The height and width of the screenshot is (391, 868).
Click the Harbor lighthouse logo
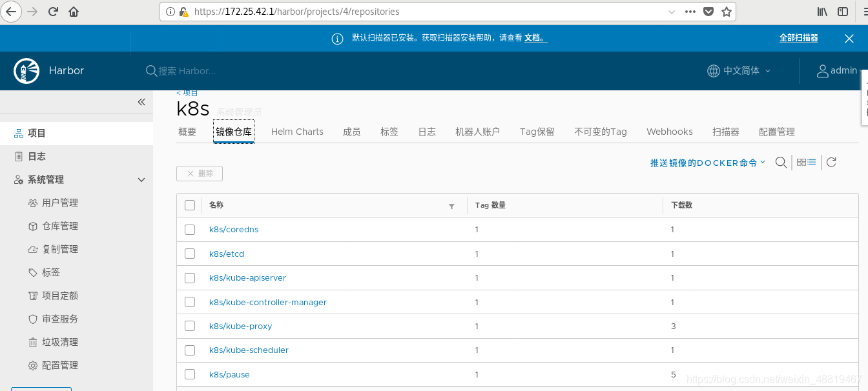26,70
